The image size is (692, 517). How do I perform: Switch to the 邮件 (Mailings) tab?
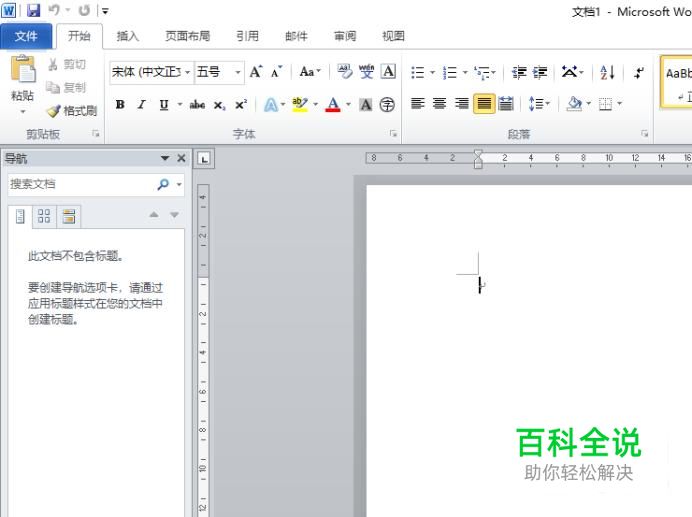(296, 36)
